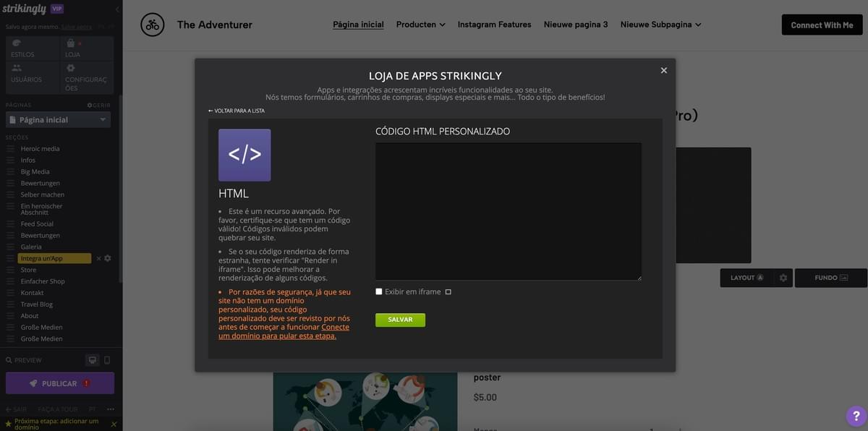868x431 pixels.
Task: Start the Faça a tour walkthrough
Action: 58,409
